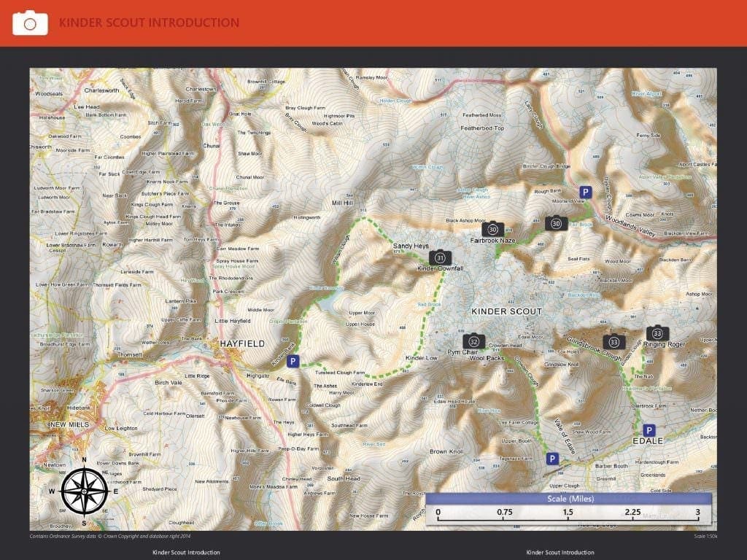Click the Kinder Scout Introduction header title
The width and height of the screenshot is (747, 560).
[149, 23]
